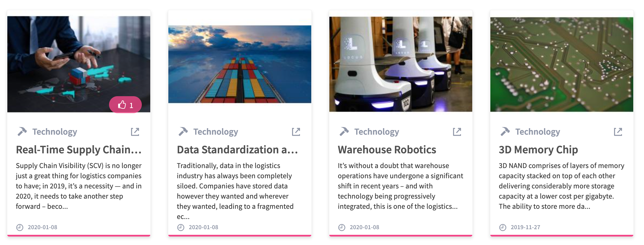The width and height of the screenshot is (644, 245).
Task: Click the container ship image thumbnail
Action: pyautogui.click(x=240, y=64)
